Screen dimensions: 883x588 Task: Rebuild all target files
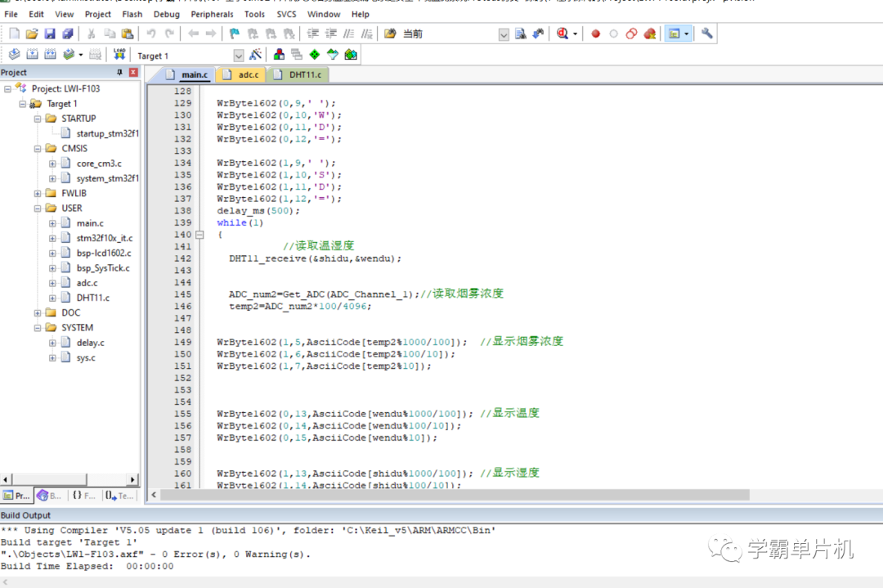point(50,55)
